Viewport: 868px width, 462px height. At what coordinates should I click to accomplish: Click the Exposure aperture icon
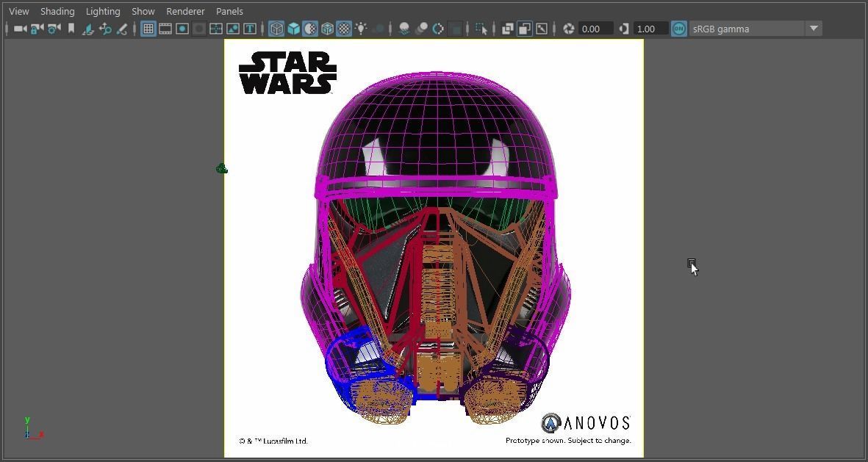(569, 29)
